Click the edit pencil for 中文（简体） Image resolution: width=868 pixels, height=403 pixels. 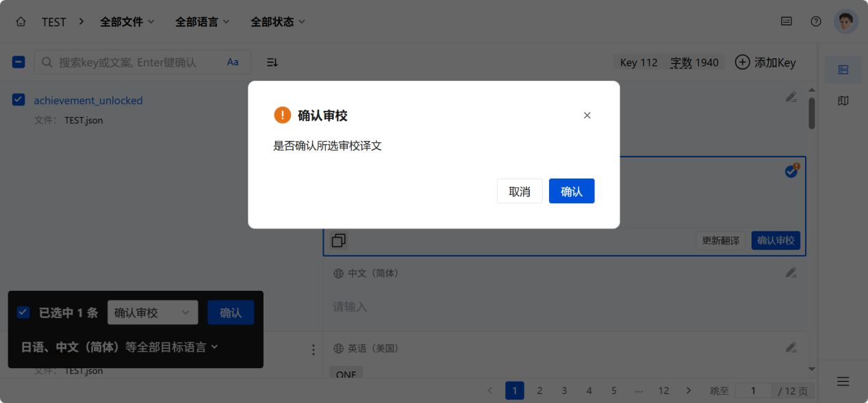pos(791,272)
